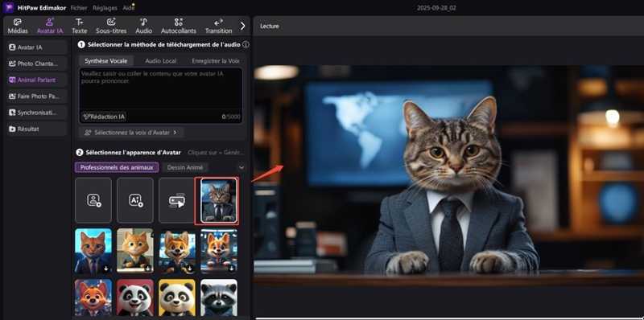Download the first corgi anchor avatar
The image size is (644, 320).
[189, 269]
